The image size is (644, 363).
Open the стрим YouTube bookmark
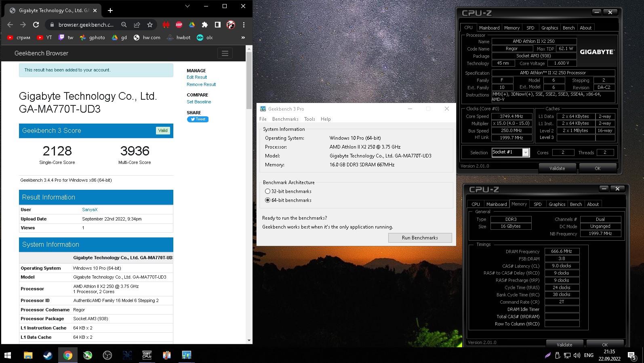[19, 38]
